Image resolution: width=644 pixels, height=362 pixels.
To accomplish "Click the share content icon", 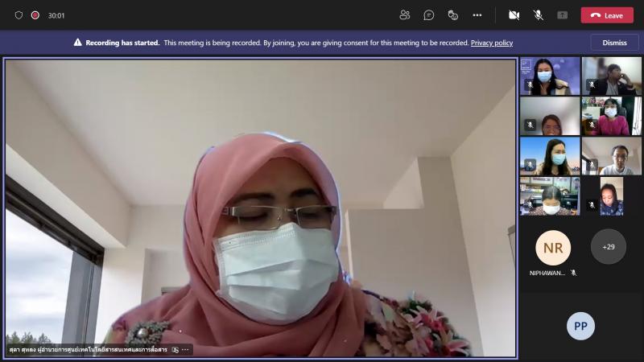I will point(562,15).
